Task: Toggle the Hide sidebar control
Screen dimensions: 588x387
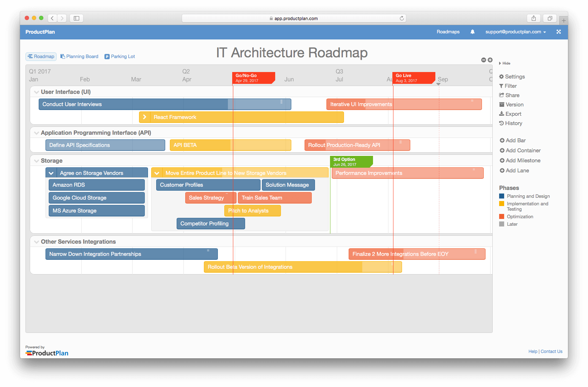Action: 505,63
